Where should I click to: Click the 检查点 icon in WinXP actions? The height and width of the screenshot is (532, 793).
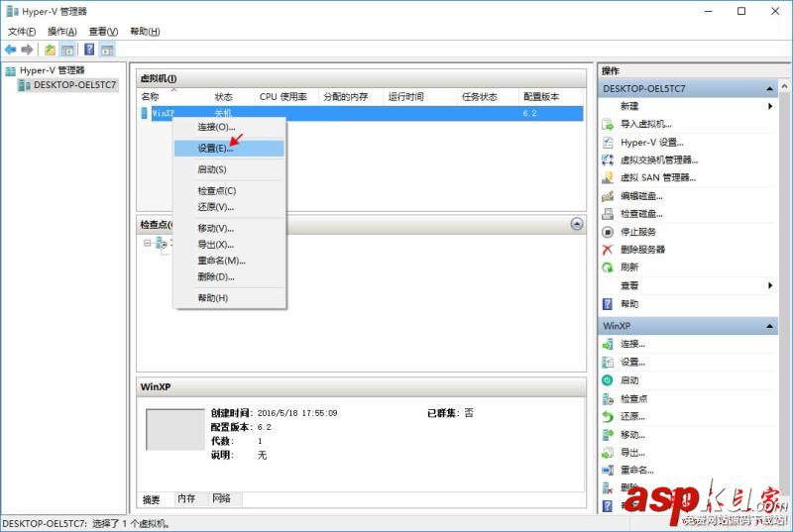pyautogui.click(x=608, y=399)
